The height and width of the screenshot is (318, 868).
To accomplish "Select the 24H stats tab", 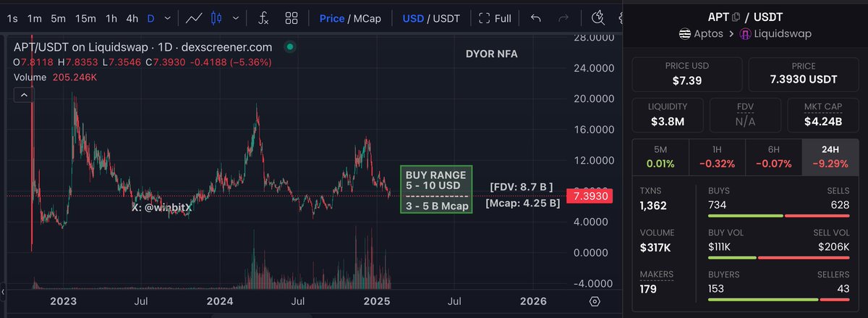I will pyautogui.click(x=830, y=156).
